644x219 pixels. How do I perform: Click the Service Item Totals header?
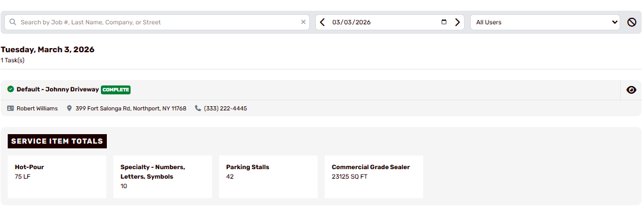point(57,141)
